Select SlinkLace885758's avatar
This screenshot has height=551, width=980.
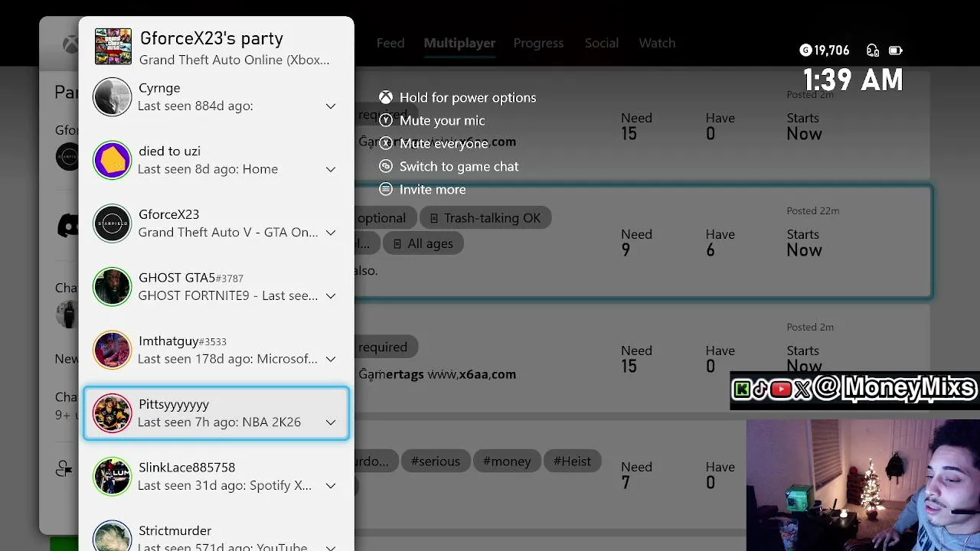click(113, 476)
